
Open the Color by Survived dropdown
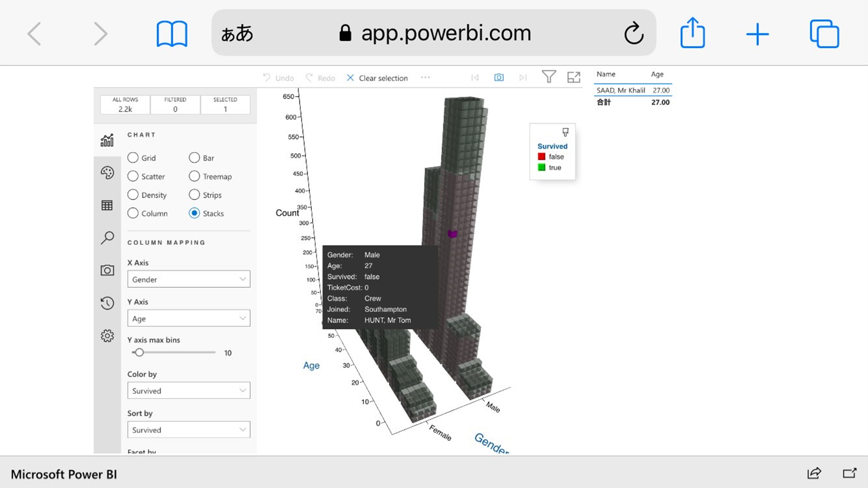[x=189, y=390]
